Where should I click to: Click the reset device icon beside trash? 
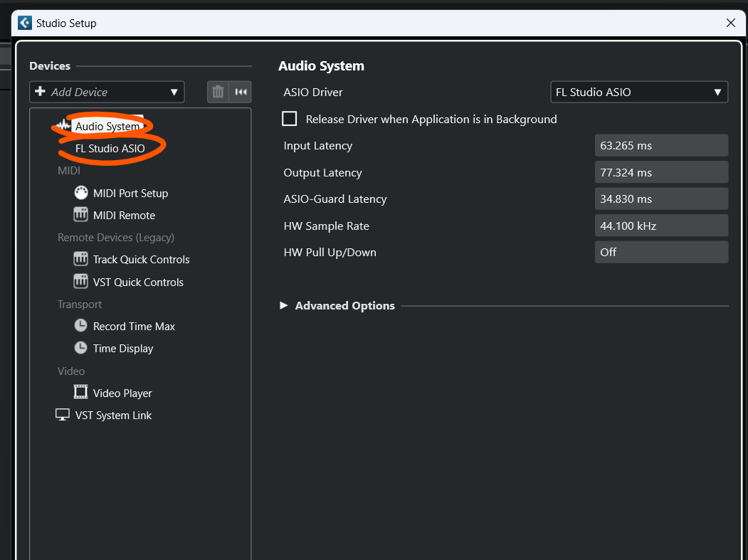pyautogui.click(x=241, y=92)
